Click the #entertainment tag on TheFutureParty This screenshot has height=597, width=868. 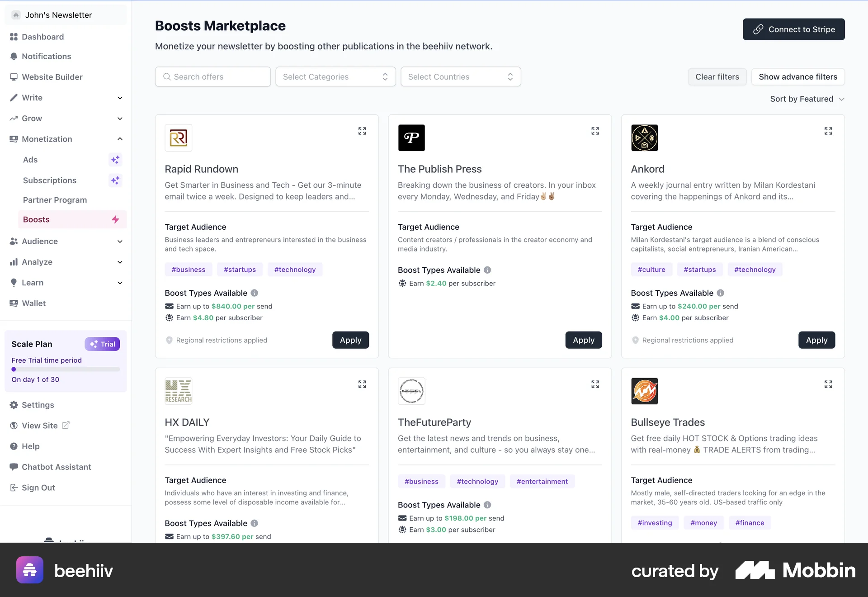click(x=542, y=482)
